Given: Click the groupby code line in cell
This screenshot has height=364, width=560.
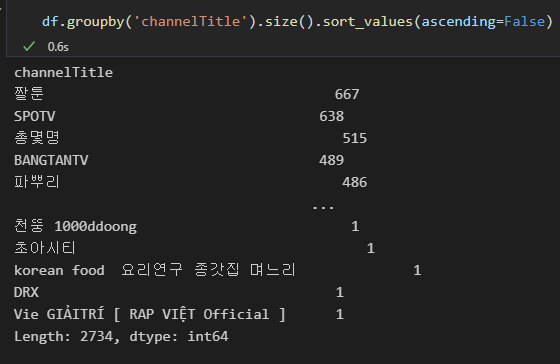Looking at the screenshot, I should pyautogui.click(x=297, y=22).
